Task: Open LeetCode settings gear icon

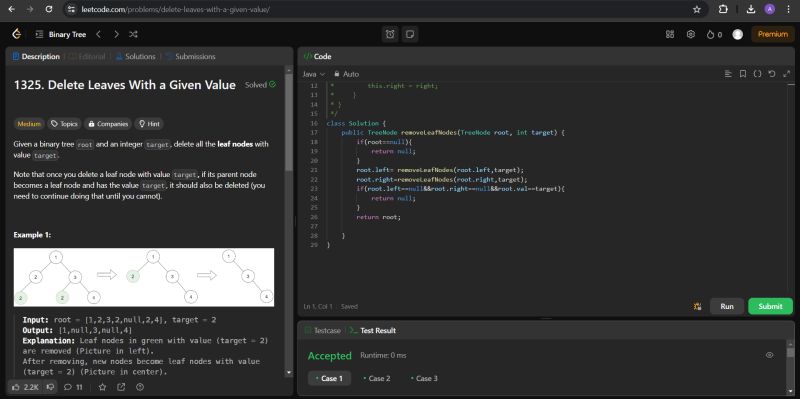Action: pos(691,34)
